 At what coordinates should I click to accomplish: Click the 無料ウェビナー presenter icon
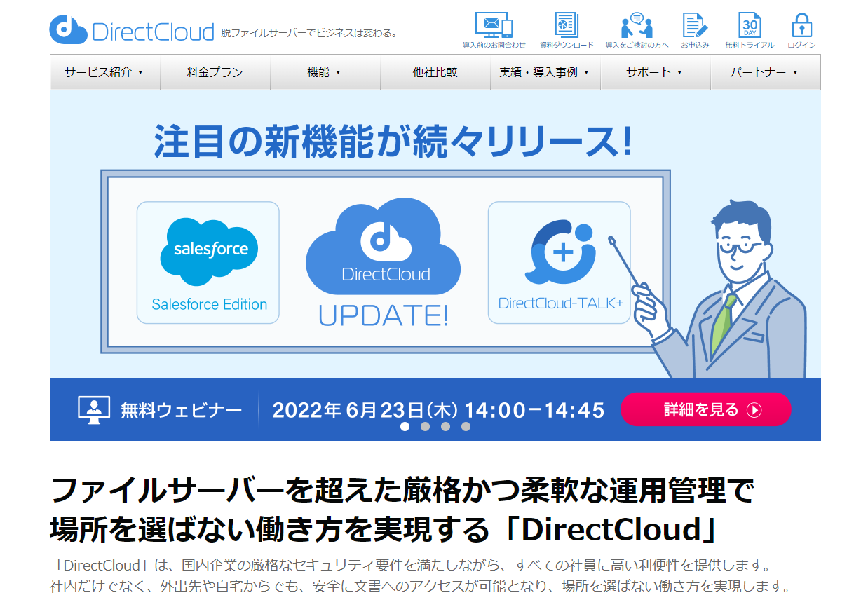(93, 407)
